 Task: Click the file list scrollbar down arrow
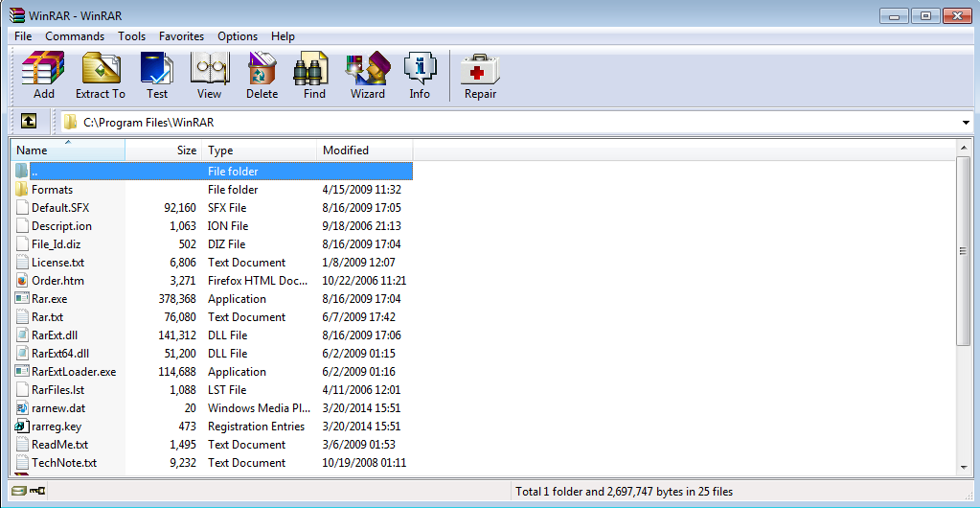[963, 467]
